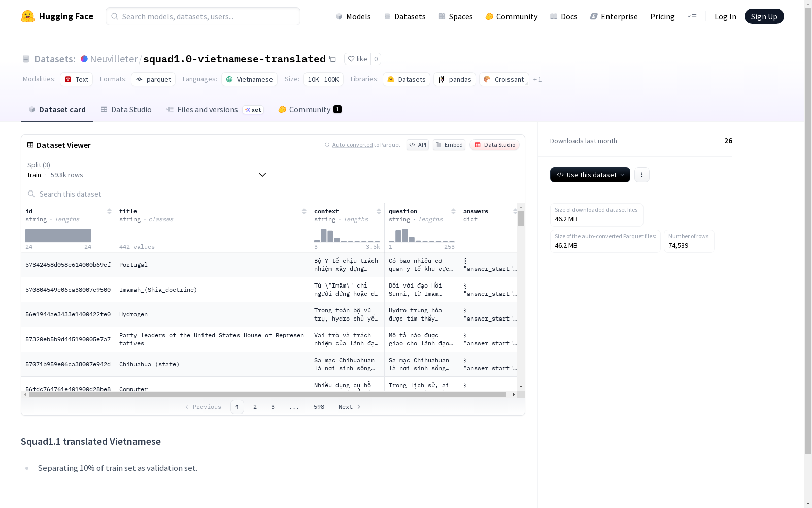Viewport: 812px width, 508px height.
Task: Click the Log In link
Action: (x=725, y=16)
